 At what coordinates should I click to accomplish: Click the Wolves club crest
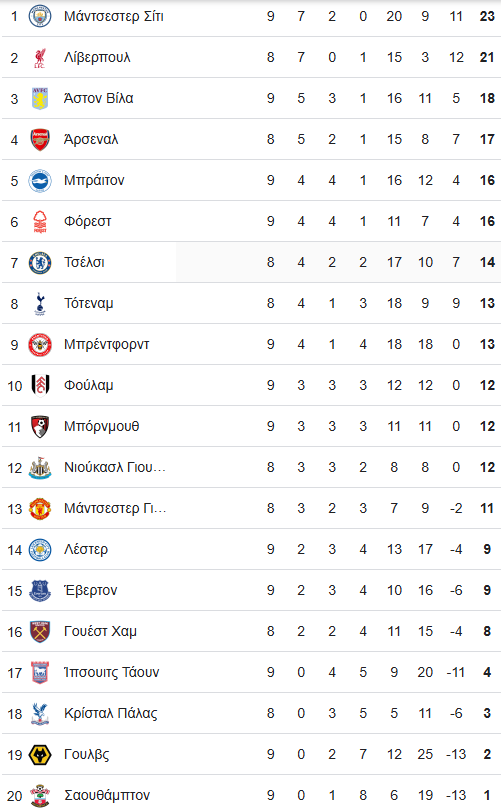pos(40,755)
